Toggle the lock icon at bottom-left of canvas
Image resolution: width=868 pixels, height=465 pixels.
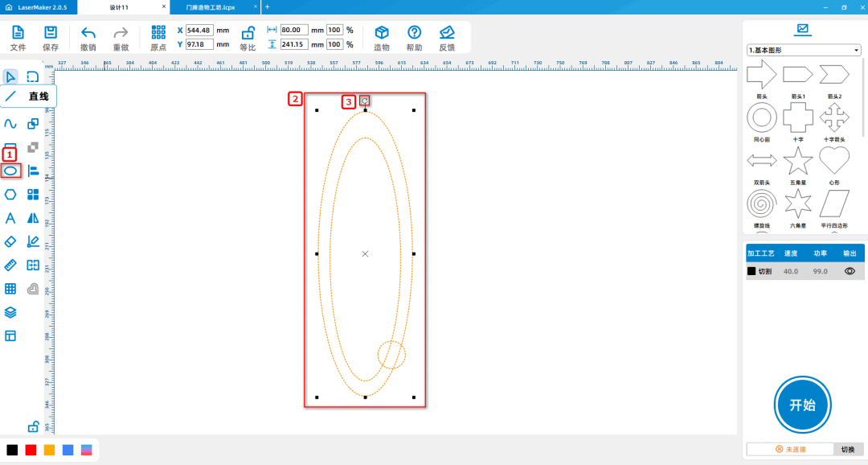[x=34, y=426]
